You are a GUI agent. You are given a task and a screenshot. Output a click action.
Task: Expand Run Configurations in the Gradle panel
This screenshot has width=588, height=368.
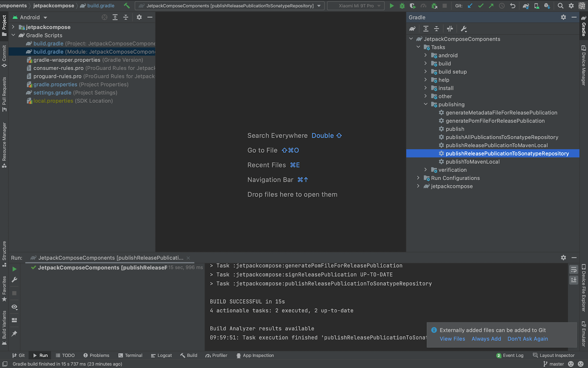(418, 178)
